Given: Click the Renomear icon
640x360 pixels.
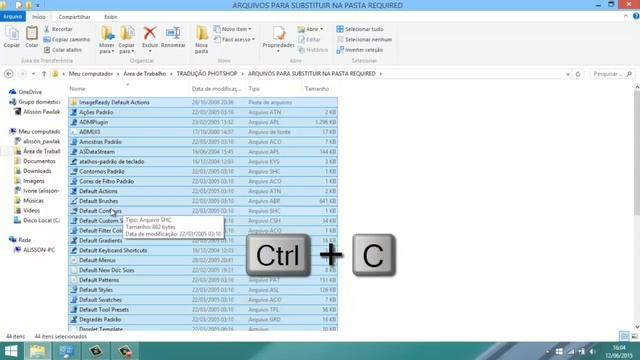Looking at the screenshot, I should pyautogui.click(x=173, y=33).
